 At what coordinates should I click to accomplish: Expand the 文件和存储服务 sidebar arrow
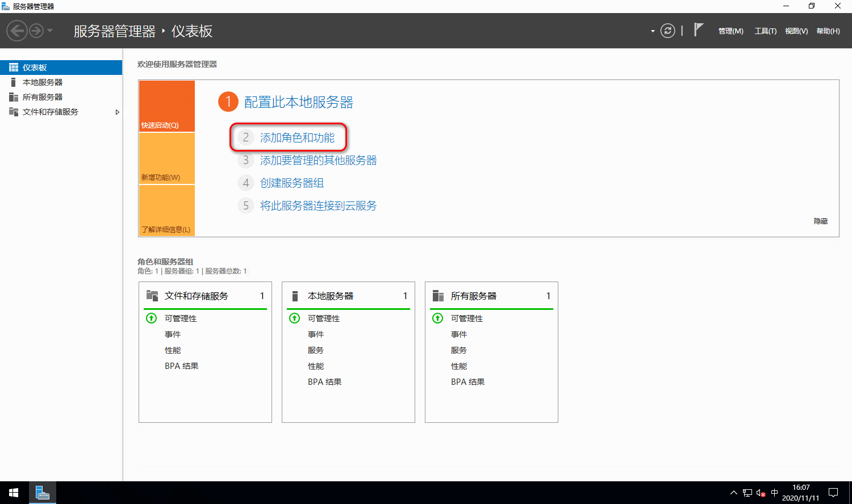pos(117,112)
